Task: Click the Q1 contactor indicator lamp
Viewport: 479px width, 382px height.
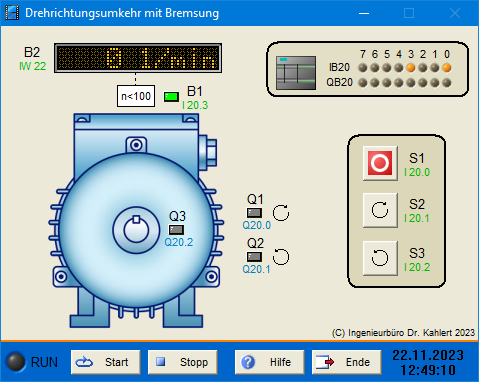Action: tap(254, 213)
